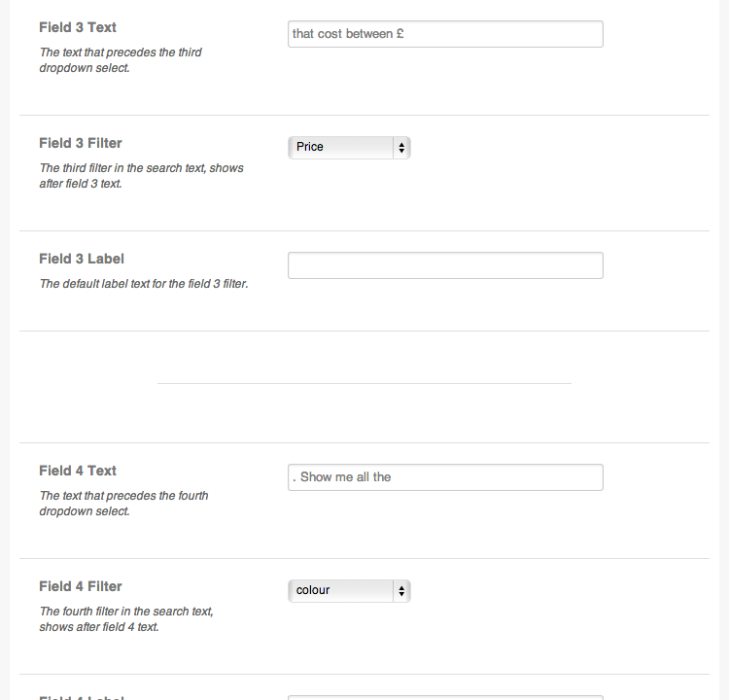Click the Field 3 Label heading
729x700 pixels.
pos(82,259)
